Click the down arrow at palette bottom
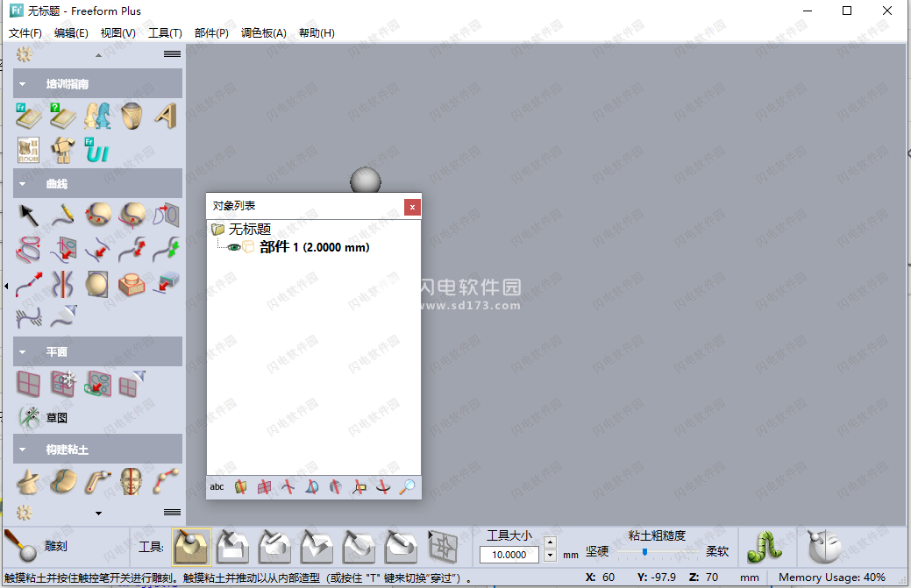Viewport: 911px width, 588px height. [98, 514]
